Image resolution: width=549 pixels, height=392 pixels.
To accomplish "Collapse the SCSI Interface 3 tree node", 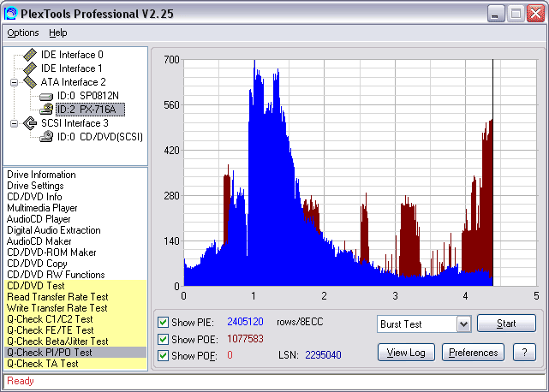I will 14,123.
